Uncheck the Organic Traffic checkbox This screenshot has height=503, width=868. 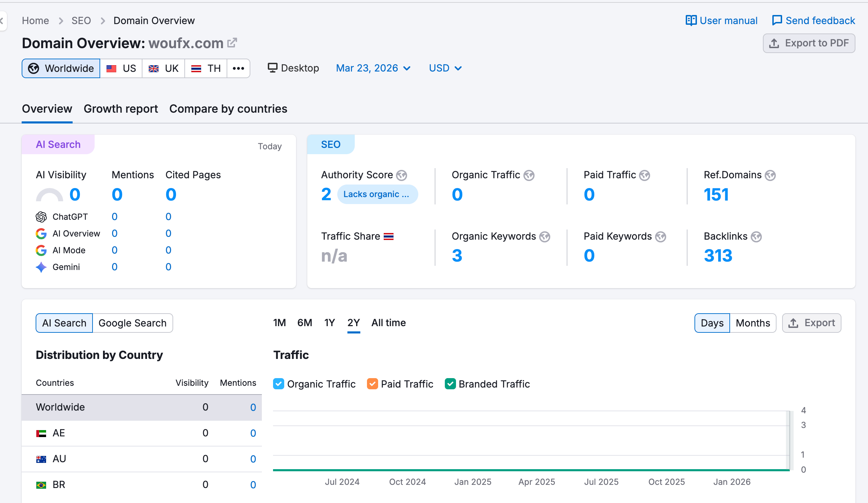pos(279,384)
